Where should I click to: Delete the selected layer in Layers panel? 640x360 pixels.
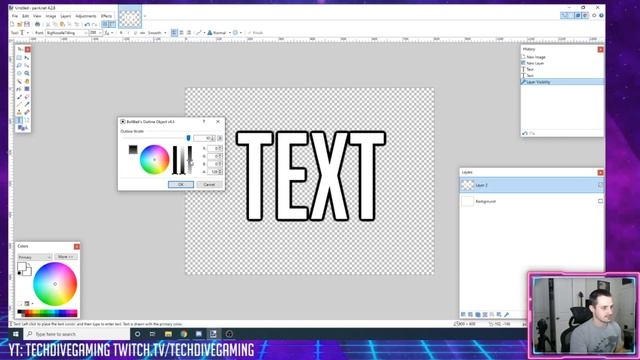click(470, 315)
